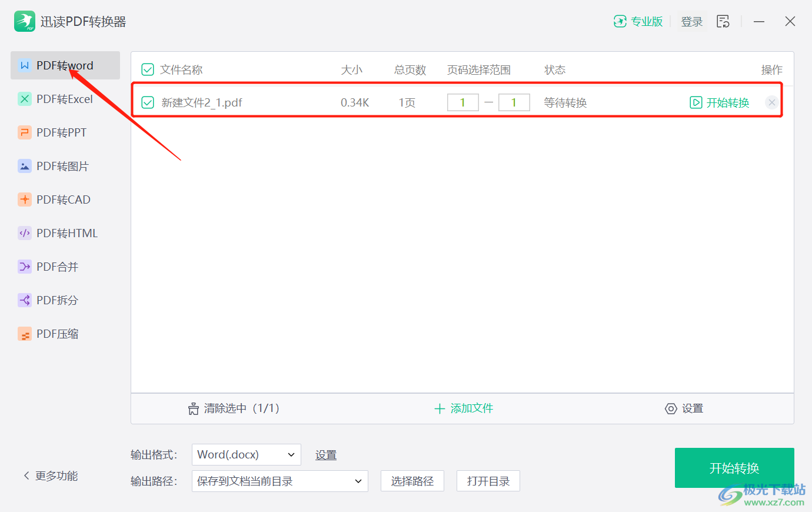Choose PDF转图片 option
The width and height of the screenshot is (812, 512).
[x=65, y=166]
